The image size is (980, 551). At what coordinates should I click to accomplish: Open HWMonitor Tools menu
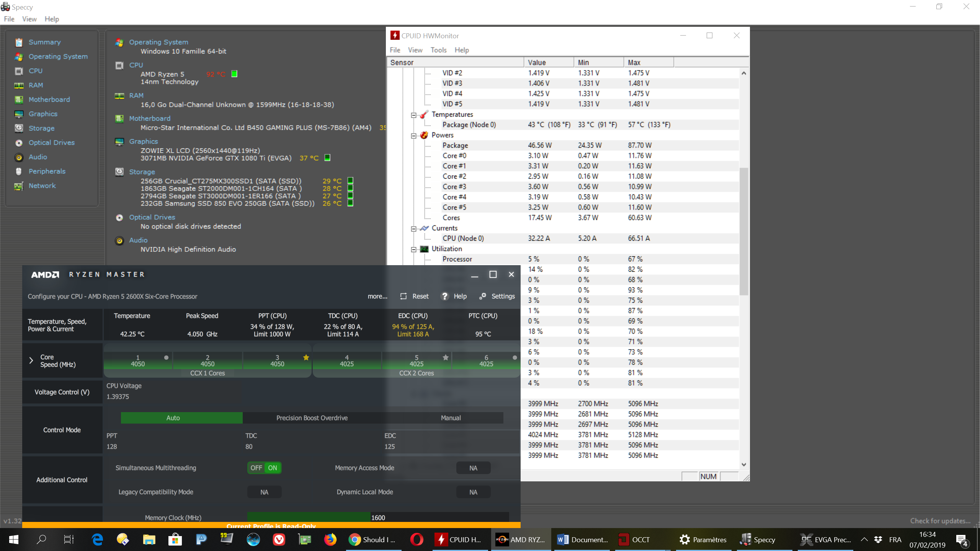[x=438, y=50]
